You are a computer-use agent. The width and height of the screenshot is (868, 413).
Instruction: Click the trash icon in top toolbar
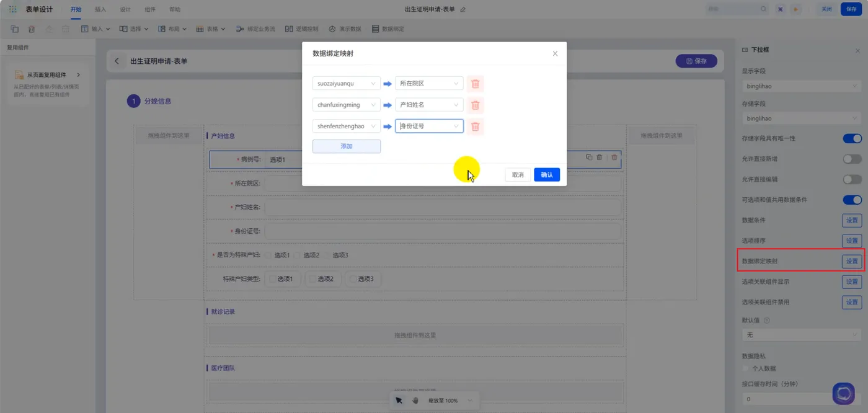point(32,29)
